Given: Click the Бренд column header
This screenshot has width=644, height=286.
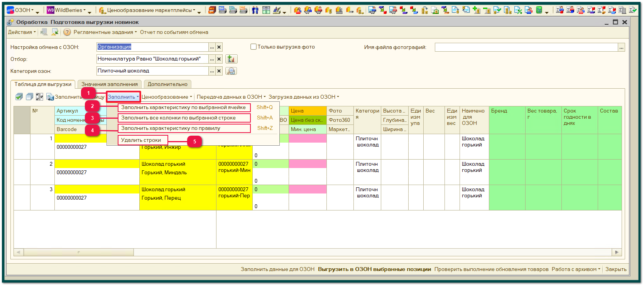Looking at the screenshot, I should [x=507, y=120].
